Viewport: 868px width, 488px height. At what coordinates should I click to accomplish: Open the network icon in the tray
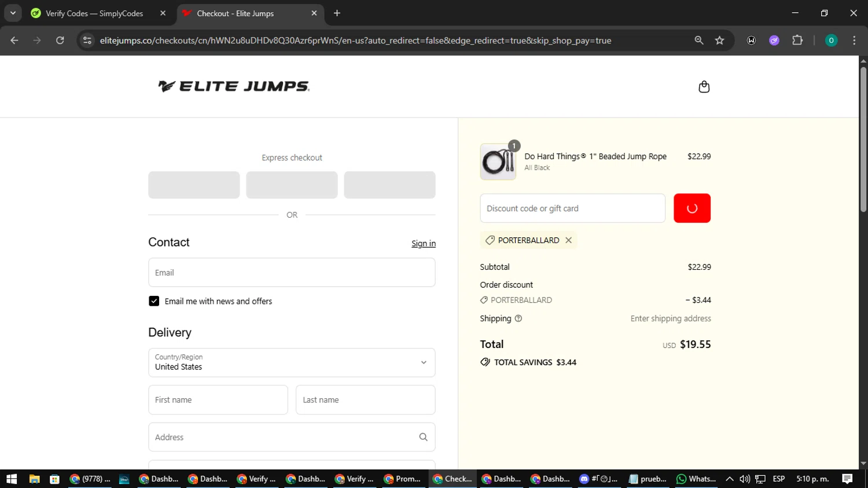pos(760,479)
